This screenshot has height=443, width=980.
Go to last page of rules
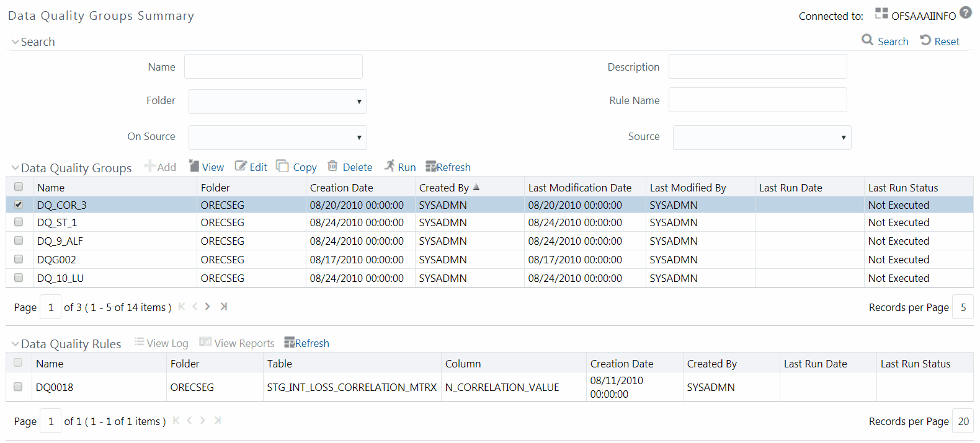tap(218, 420)
